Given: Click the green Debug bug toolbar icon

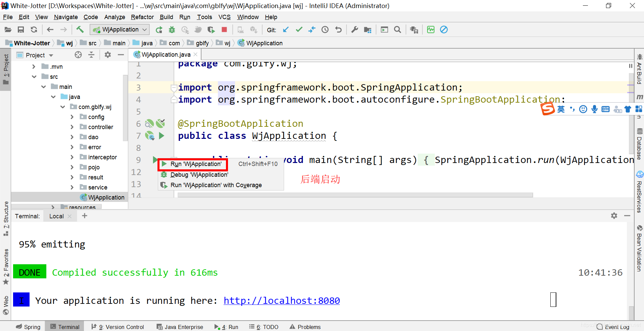Looking at the screenshot, I should [x=172, y=30].
